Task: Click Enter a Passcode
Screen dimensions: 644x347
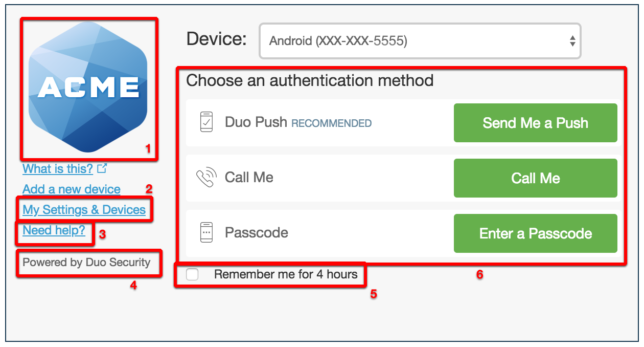Action: (x=535, y=233)
